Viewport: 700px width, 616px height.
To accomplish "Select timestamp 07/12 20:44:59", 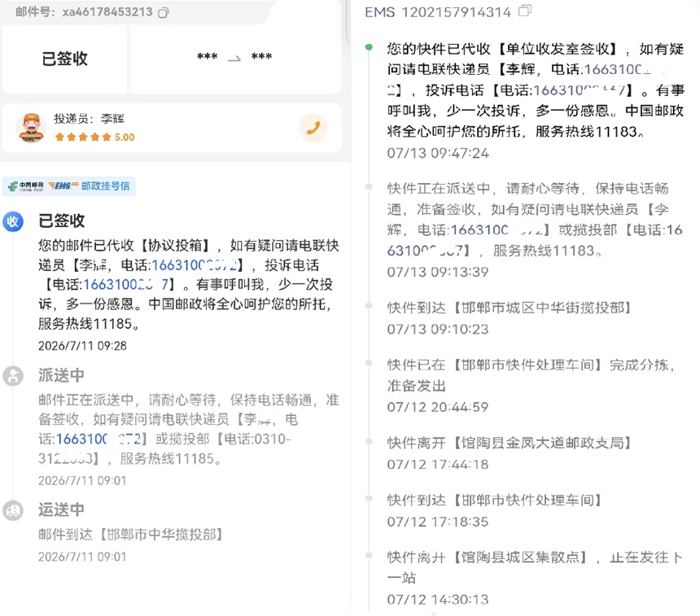I will pos(438,407).
